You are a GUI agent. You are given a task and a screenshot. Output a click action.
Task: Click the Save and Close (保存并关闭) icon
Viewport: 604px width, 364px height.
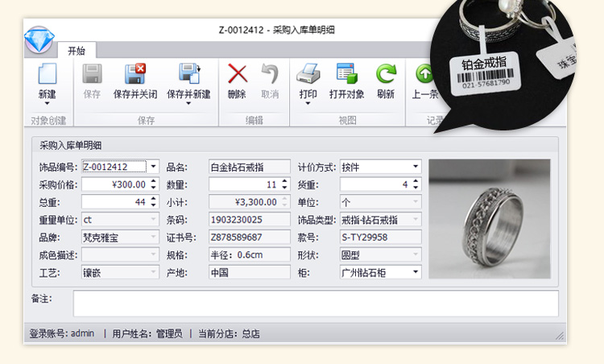[134, 74]
